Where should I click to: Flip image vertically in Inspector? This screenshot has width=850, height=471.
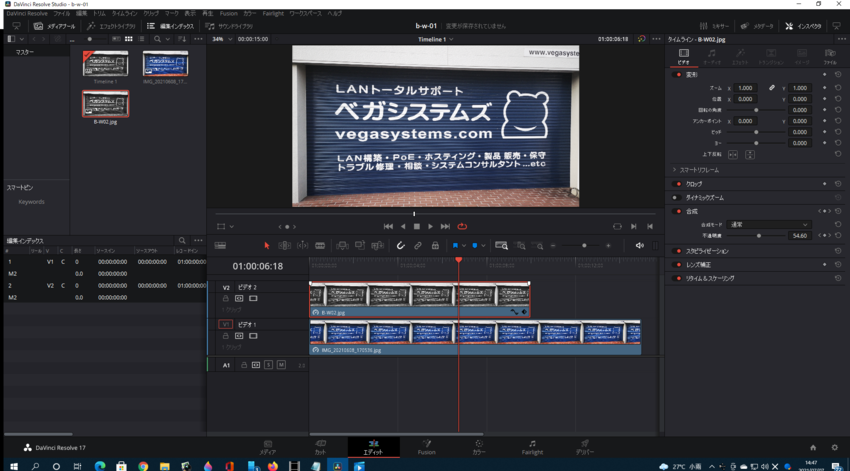coord(750,154)
